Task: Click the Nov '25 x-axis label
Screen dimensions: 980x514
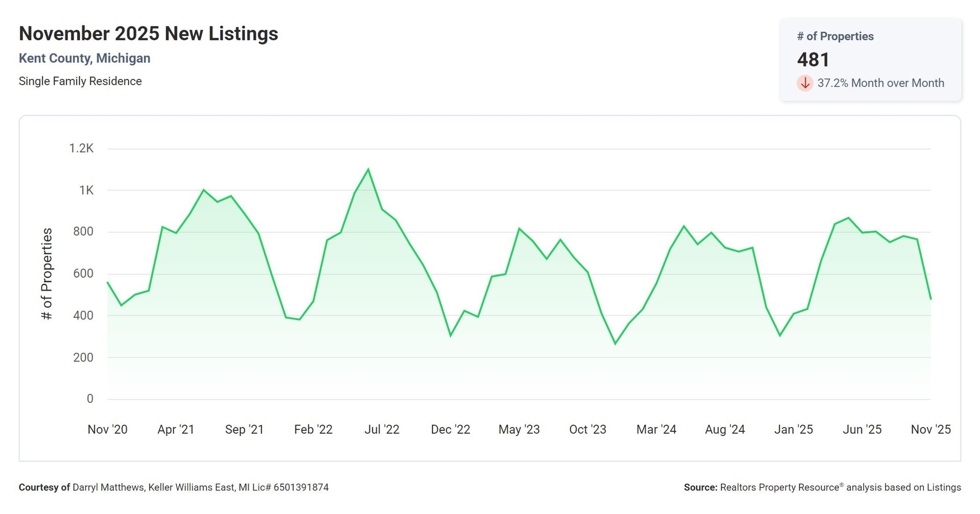Action: point(930,429)
